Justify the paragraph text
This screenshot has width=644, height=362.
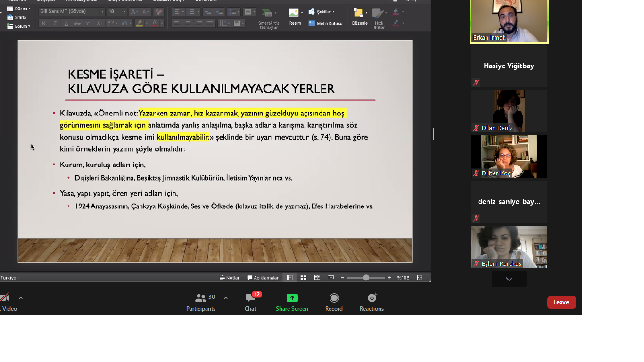[210, 23]
